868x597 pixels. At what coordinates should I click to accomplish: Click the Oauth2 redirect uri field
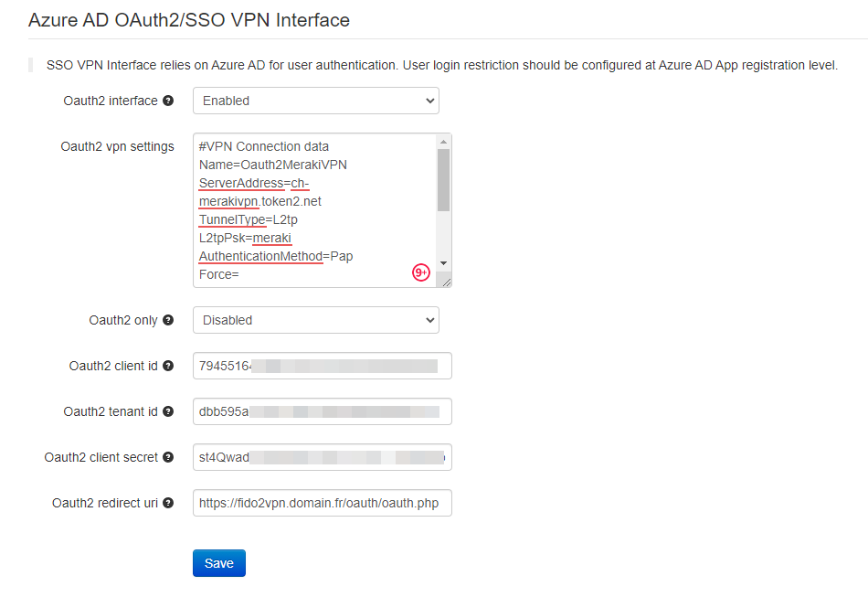[323, 503]
